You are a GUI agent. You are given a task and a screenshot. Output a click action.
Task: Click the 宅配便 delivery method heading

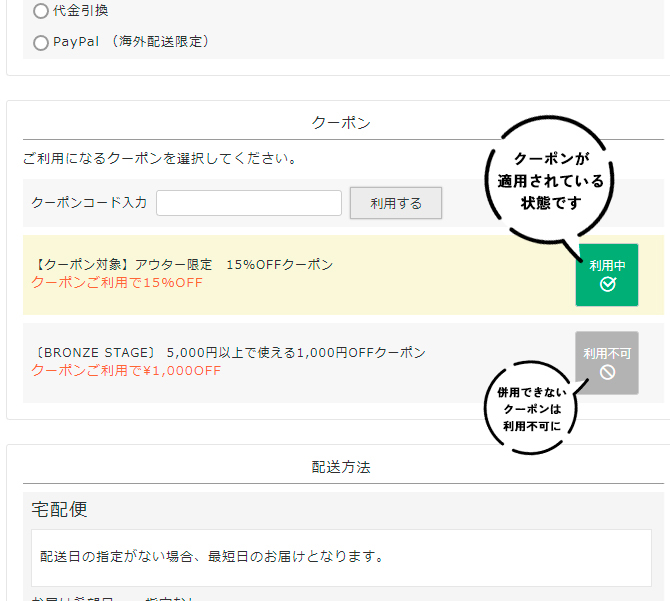[x=59, y=509]
